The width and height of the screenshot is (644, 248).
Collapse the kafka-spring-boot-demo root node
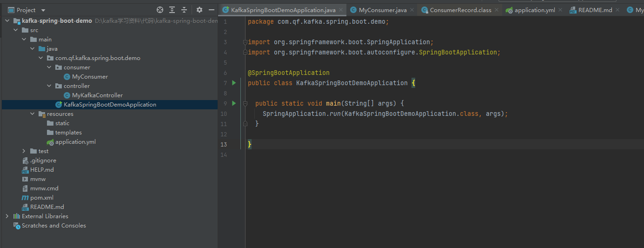7,21
